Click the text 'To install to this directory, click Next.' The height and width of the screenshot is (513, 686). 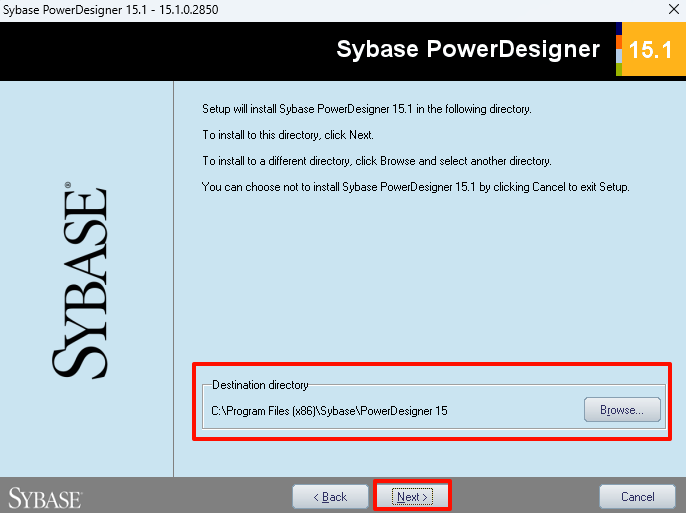pos(288,135)
